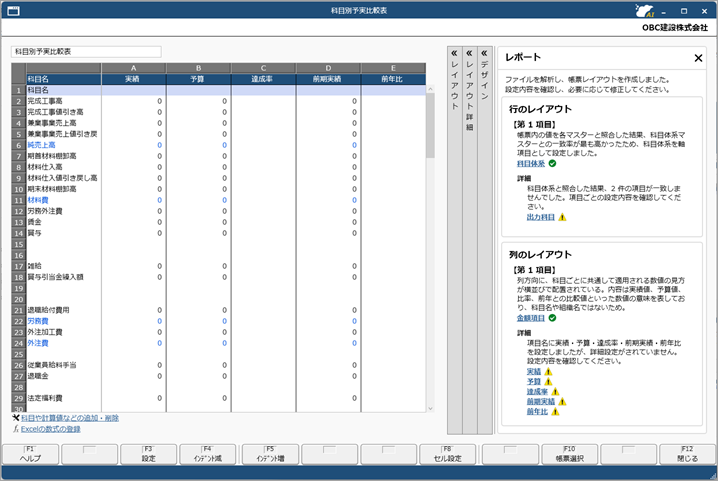Open the 前年比 detail link in report
The height and width of the screenshot is (481, 718).
tap(537, 412)
